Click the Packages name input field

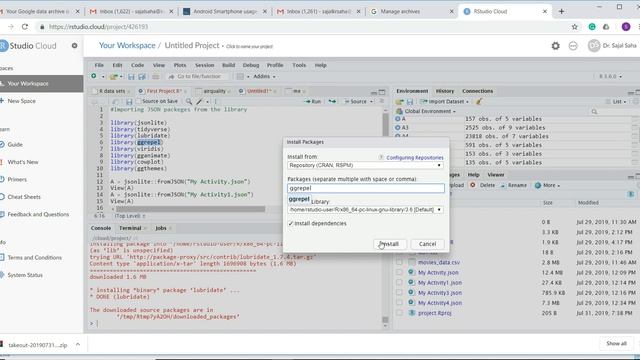click(x=366, y=188)
